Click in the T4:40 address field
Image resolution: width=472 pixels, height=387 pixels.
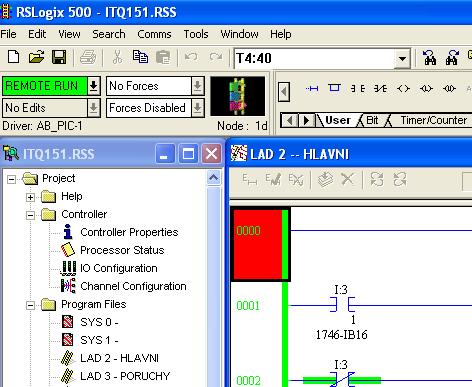click(314, 59)
